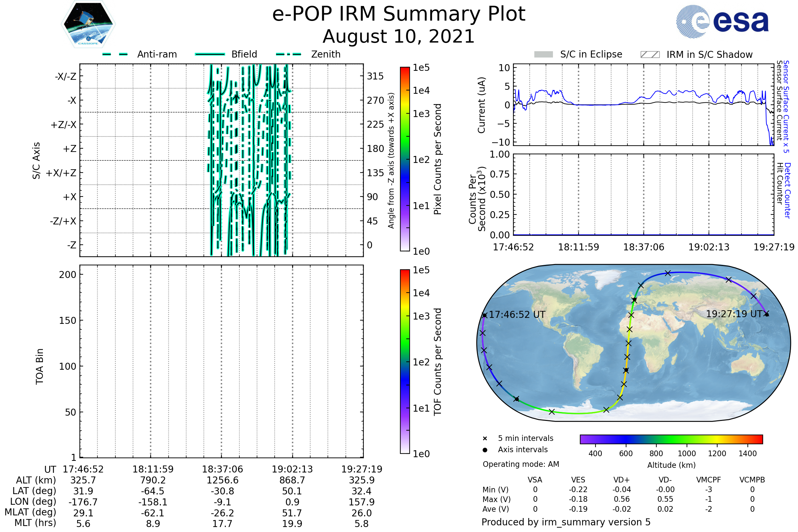Click the Bfield solid line legend sample
Screen dimensions: 798x532
pos(210,54)
